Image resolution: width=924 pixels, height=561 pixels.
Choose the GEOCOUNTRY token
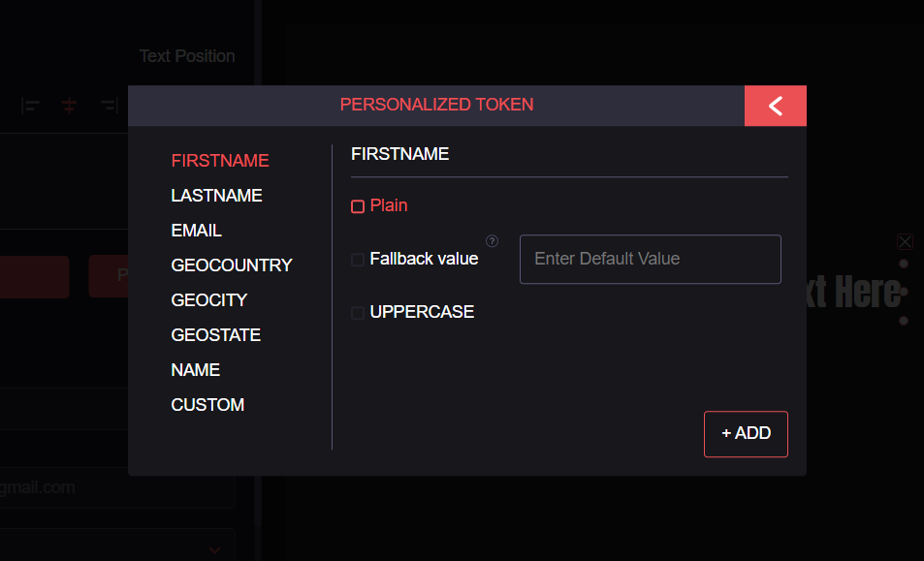232,265
